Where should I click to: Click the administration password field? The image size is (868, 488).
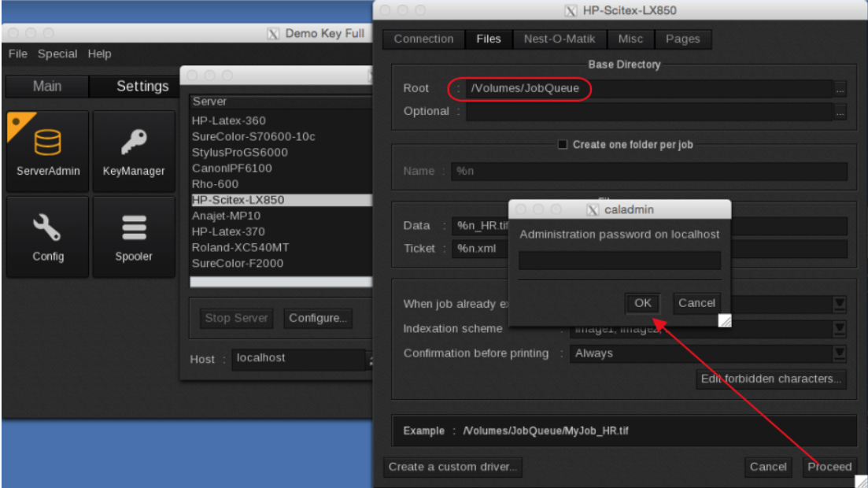pyautogui.click(x=619, y=261)
